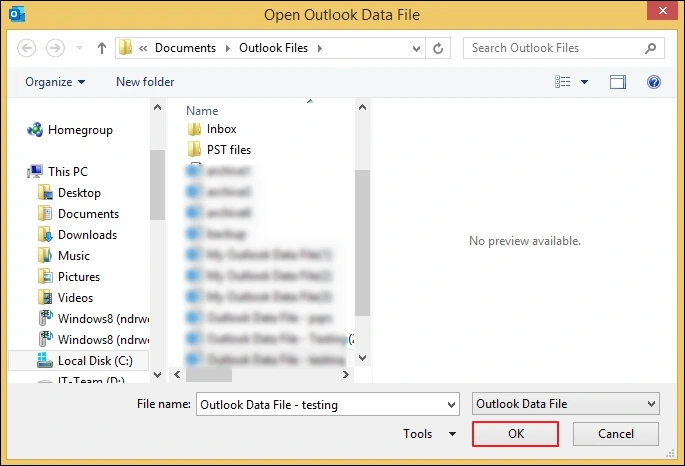The image size is (685, 466).
Task: Click the Outlook icon in title bar
Action: coord(17,14)
